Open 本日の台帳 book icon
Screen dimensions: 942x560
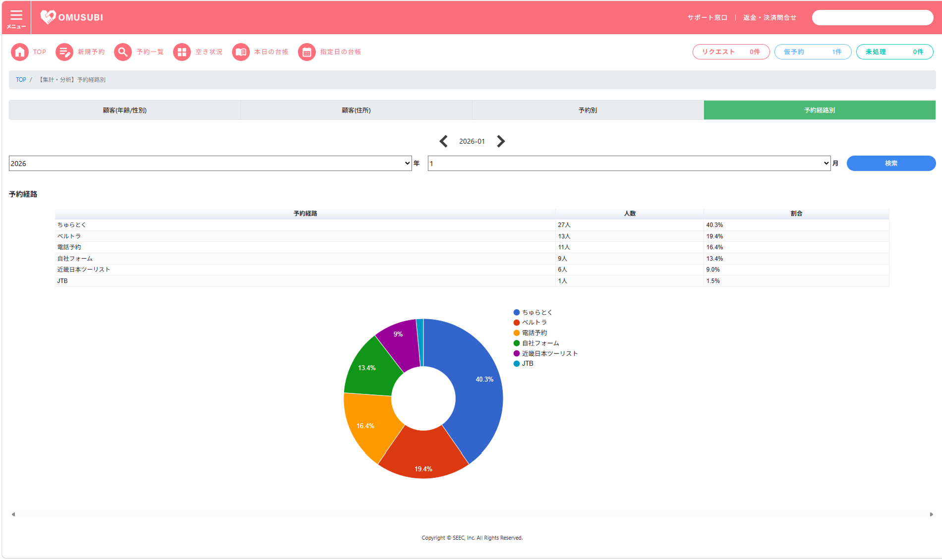(241, 52)
